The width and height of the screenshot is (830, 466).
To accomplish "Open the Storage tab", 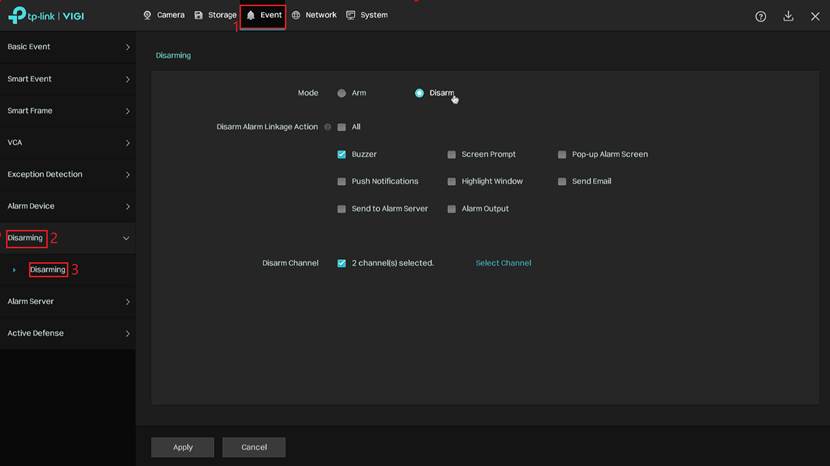I will point(215,15).
